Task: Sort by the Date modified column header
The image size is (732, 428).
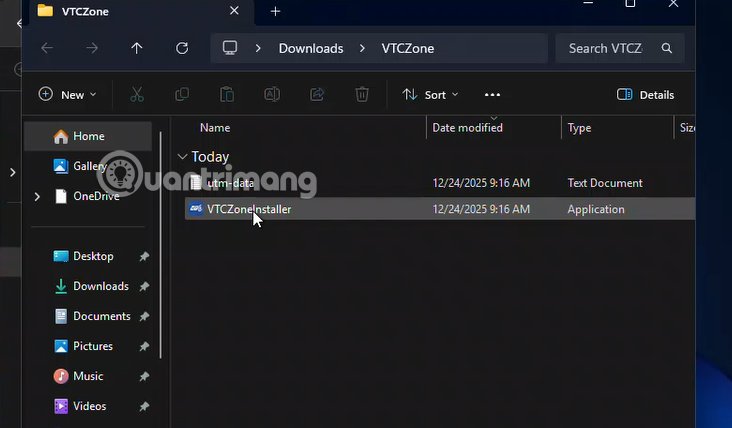Action: [x=467, y=127]
